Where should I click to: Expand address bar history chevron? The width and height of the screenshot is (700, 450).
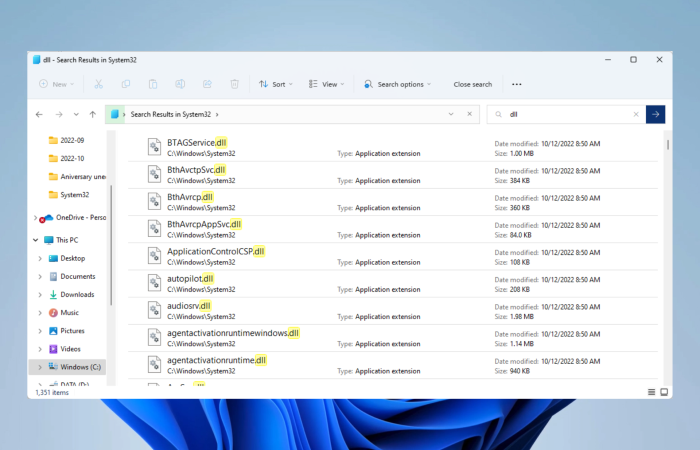click(451, 114)
